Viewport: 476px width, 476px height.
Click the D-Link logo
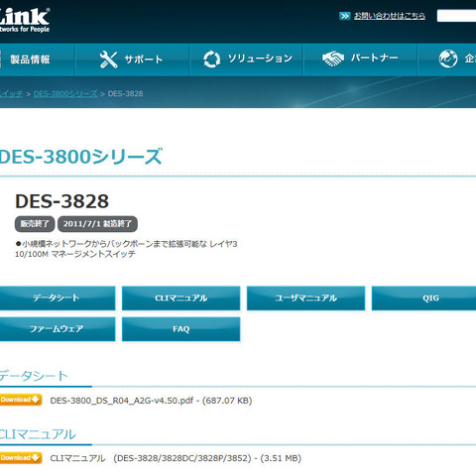click(25, 20)
